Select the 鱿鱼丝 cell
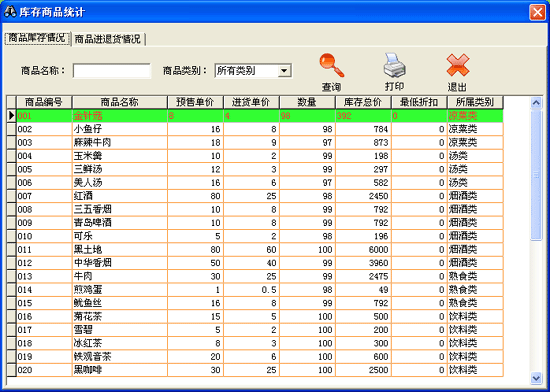This screenshot has width=550, height=392. click(x=120, y=303)
